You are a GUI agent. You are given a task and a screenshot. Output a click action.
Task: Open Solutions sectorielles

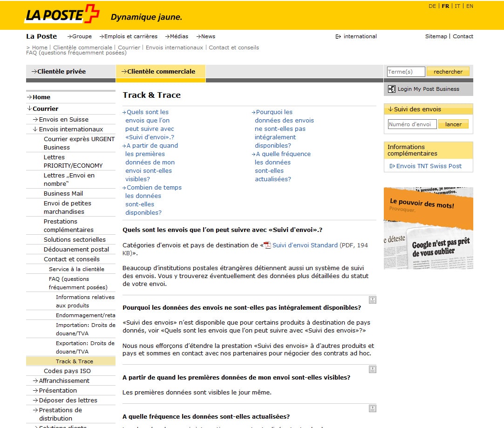[x=75, y=240]
